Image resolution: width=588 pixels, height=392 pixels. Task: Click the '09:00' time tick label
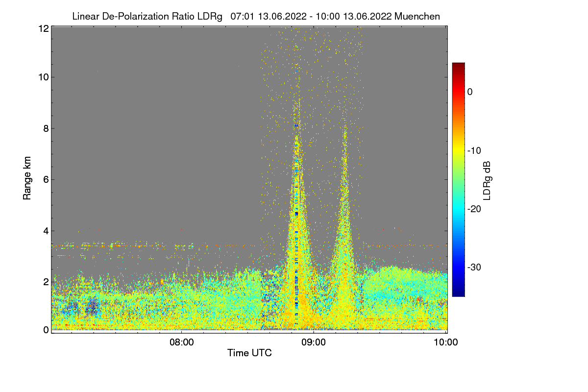point(314,343)
